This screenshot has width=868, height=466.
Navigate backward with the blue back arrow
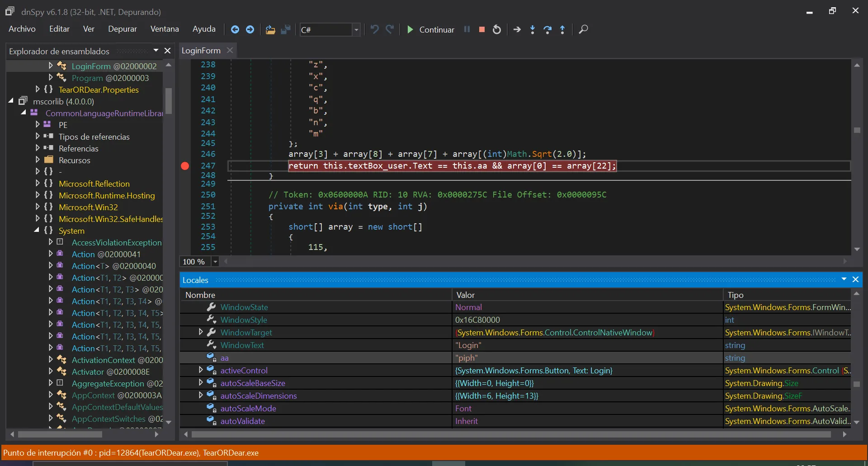tap(235, 29)
